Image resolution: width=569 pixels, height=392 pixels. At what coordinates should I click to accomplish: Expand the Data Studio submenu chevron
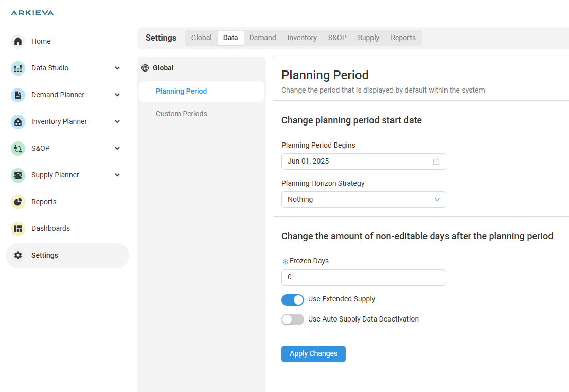pyautogui.click(x=117, y=68)
